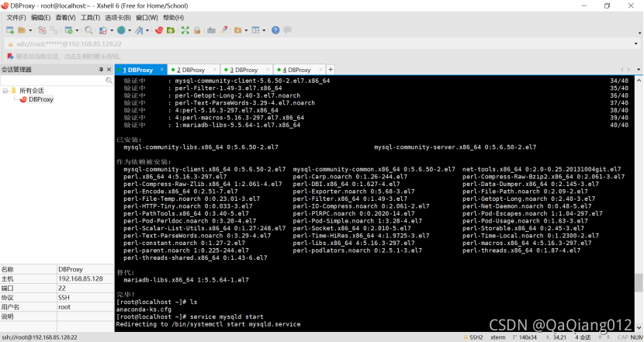Close tab 4 DBProxy

pyautogui.click(x=320, y=70)
